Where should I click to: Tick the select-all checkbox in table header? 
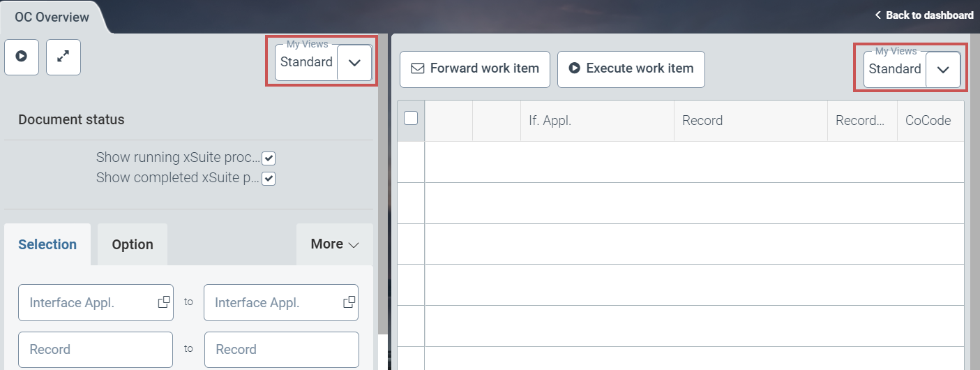pyautogui.click(x=411, y=118)
